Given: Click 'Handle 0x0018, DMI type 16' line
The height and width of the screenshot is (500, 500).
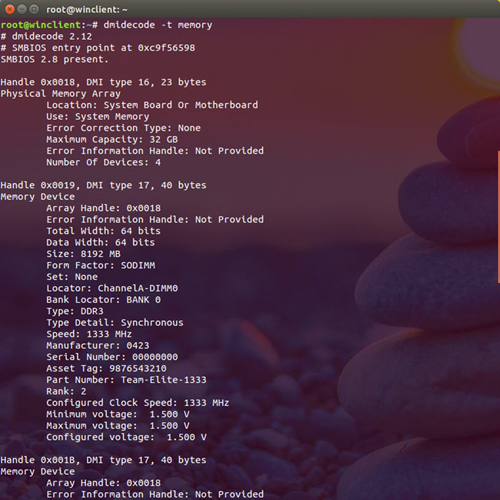Looking at the screenshot, I should coord(103,82).
